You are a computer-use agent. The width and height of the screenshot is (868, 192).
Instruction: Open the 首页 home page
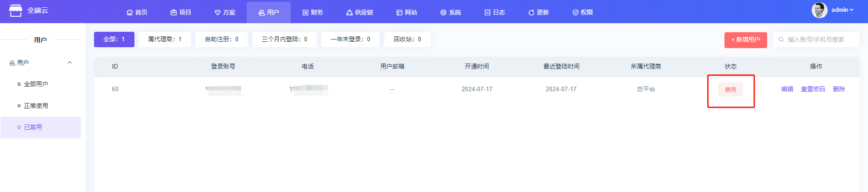[137, 12]
